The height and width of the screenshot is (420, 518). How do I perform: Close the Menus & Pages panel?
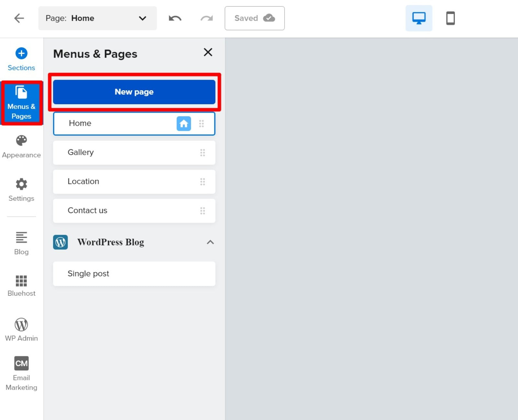[x=208, y=52]
